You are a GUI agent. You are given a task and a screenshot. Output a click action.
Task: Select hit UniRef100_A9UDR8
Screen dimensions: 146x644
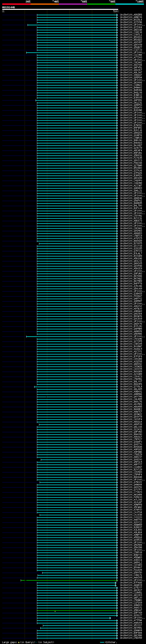[131, 15]
